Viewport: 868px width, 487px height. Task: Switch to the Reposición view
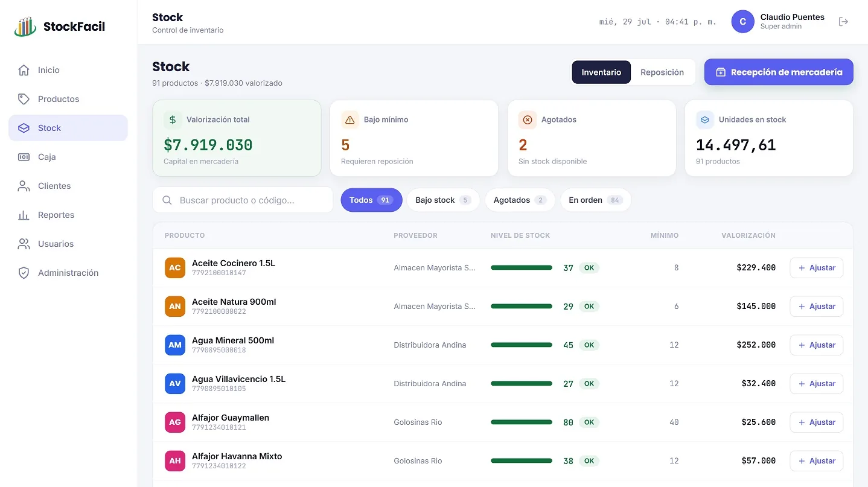[662, 72]
